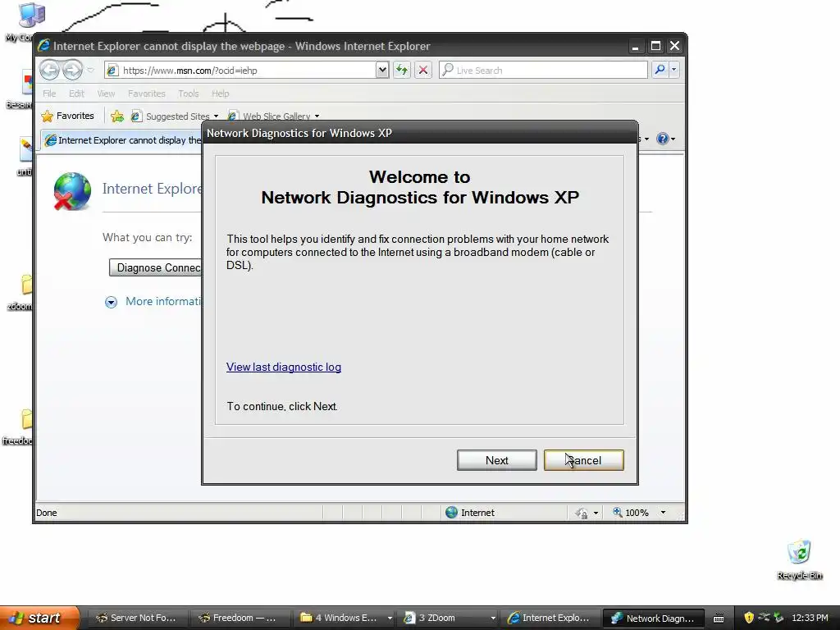Select the zdoom folder on desktop
840x630 pixels.
click(21, 292)
